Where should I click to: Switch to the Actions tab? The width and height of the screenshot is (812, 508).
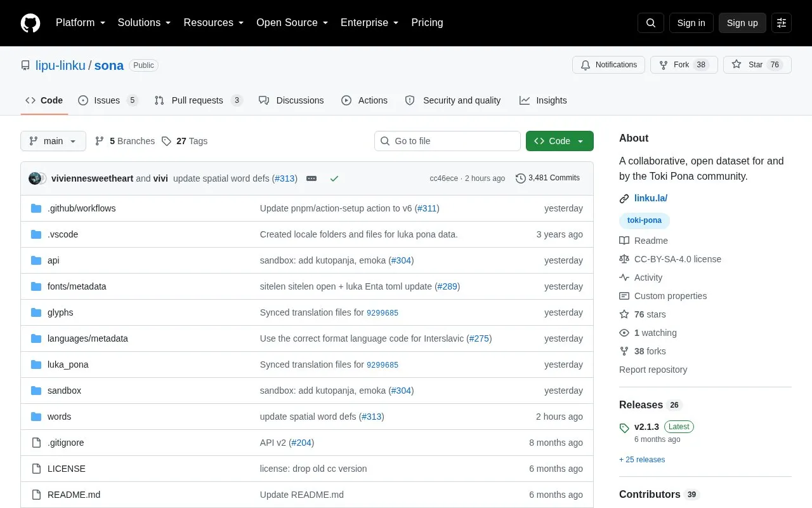[364, 100]
